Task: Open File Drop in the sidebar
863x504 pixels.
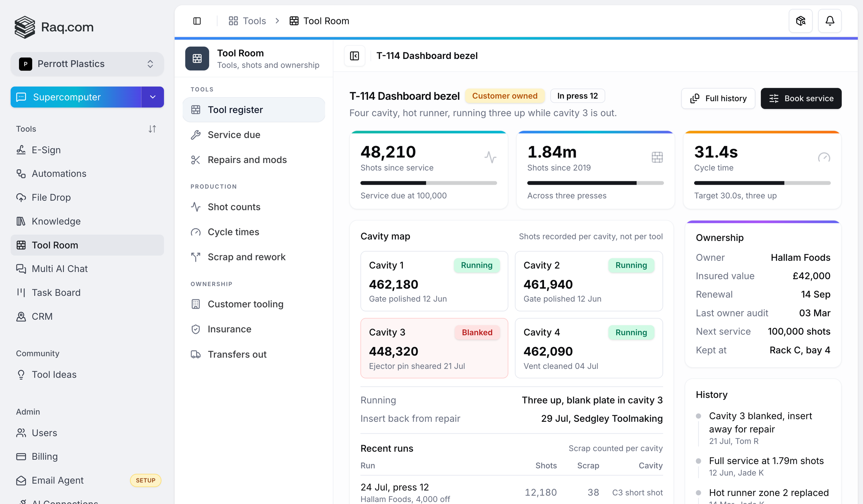Action: pos(87,197)
